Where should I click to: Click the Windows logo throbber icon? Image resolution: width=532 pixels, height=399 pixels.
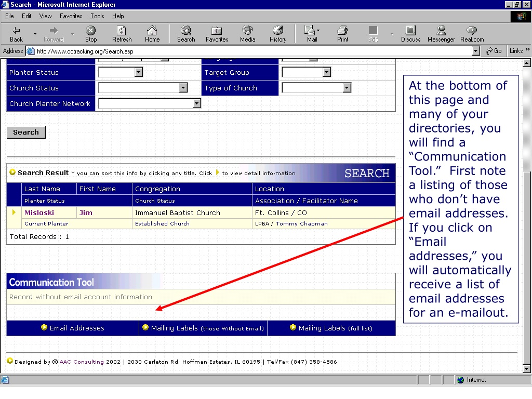[521, 16]
